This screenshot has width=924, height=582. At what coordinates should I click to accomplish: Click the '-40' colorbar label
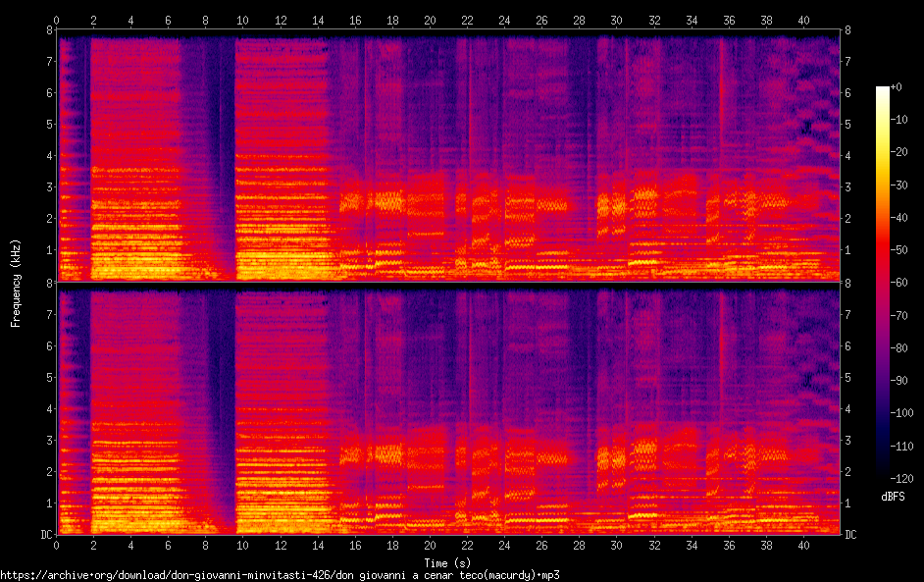click(x=898, y=218)
